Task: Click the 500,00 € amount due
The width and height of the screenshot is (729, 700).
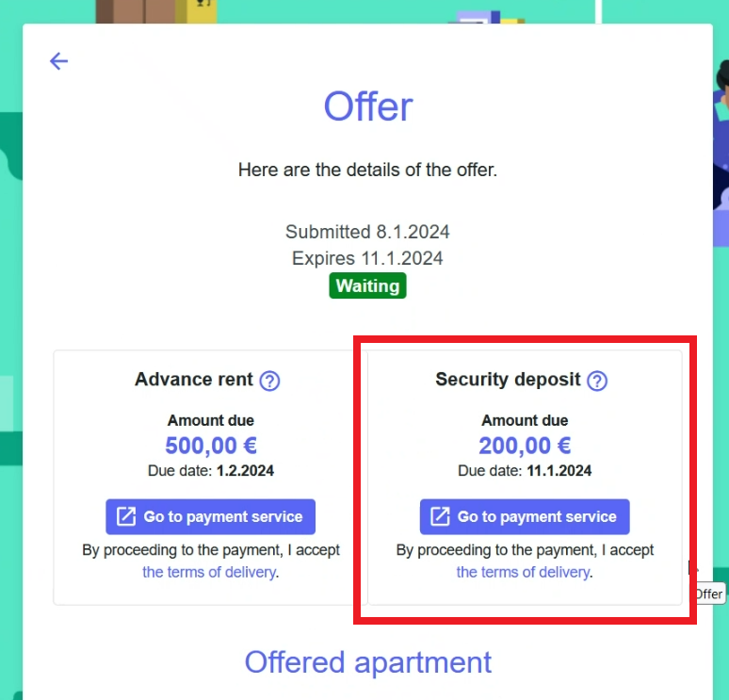Action: click(211, 445)
